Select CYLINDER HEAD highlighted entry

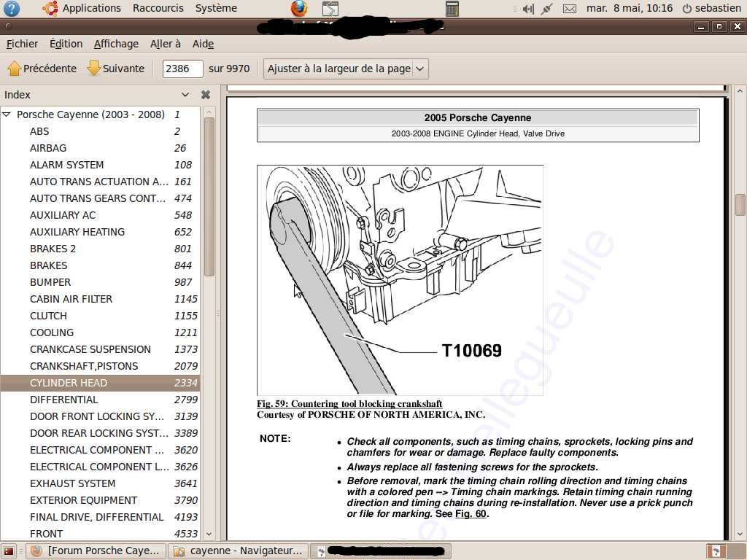tap(100, 383)
